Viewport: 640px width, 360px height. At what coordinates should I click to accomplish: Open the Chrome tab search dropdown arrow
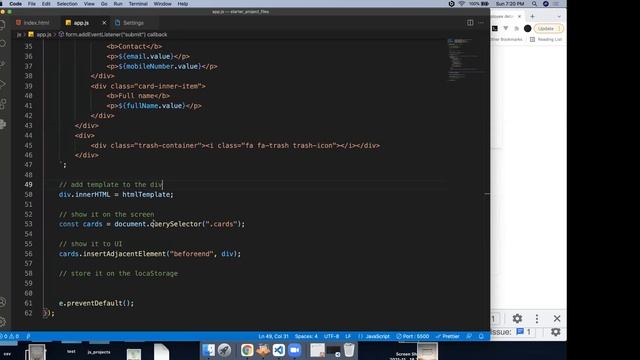(x=559, y=17)
